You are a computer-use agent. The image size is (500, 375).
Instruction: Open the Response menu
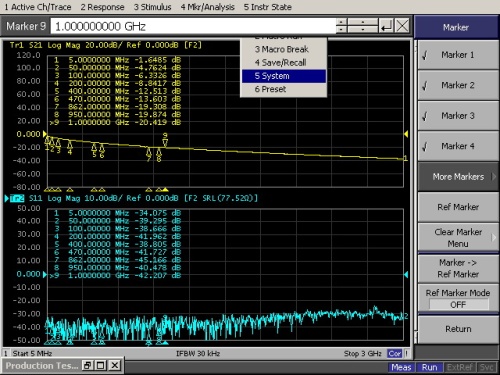pyautogui.click(x=102, y=7)
